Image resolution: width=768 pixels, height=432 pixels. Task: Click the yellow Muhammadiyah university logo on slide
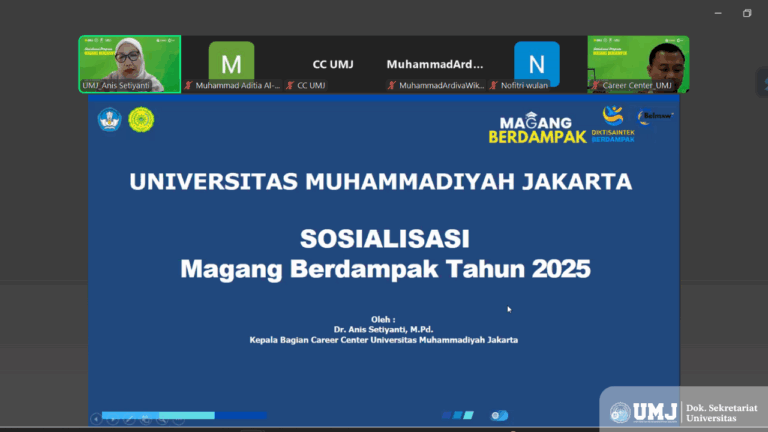tap(141, 120)
